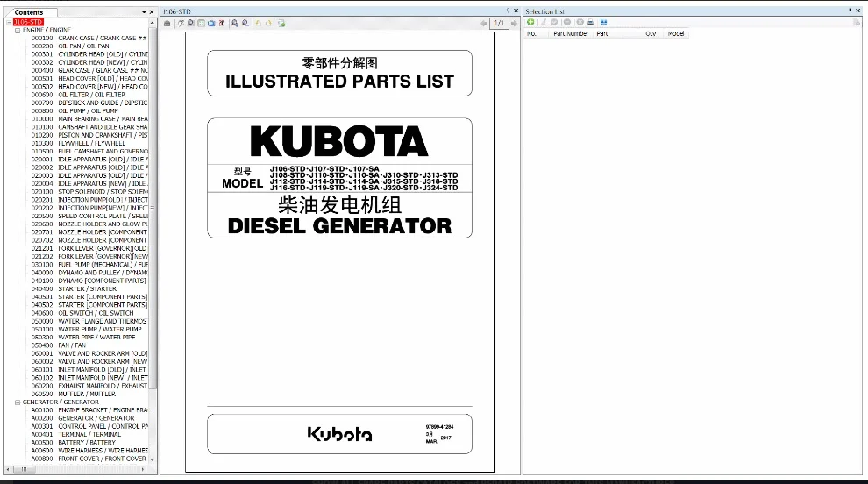Screen dimensions: 868x484
Task: Open 030100 FUEL PUMP (MECHANICAL) section
Action: pyautogui.click(x=89, y=265)
